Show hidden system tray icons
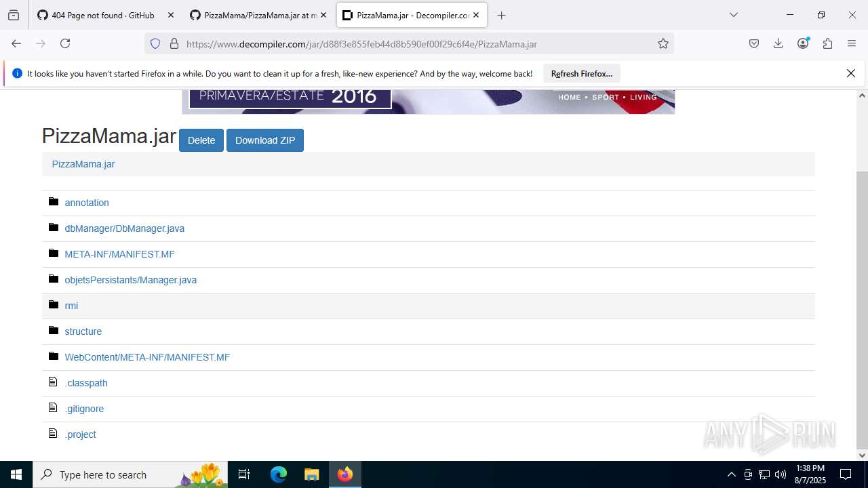Viewport: 868px width, 488px height. click(x=731, y=474)
